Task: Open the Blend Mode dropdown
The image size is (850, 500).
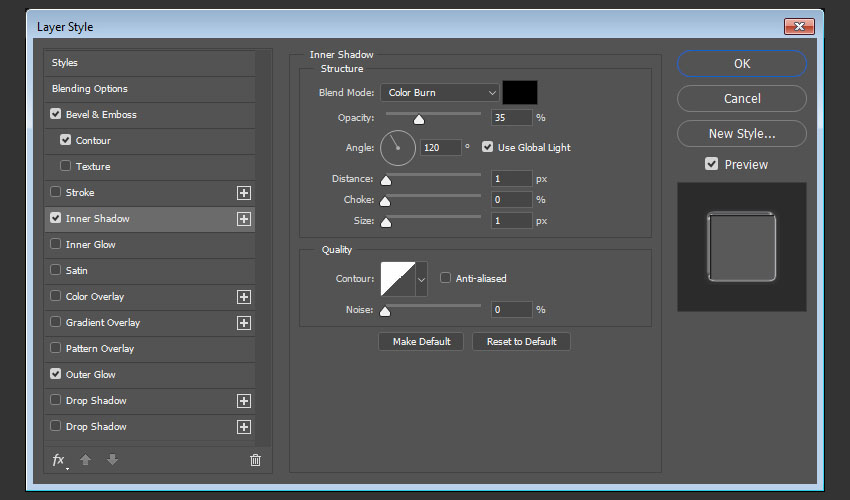Action: pos(439,93)
